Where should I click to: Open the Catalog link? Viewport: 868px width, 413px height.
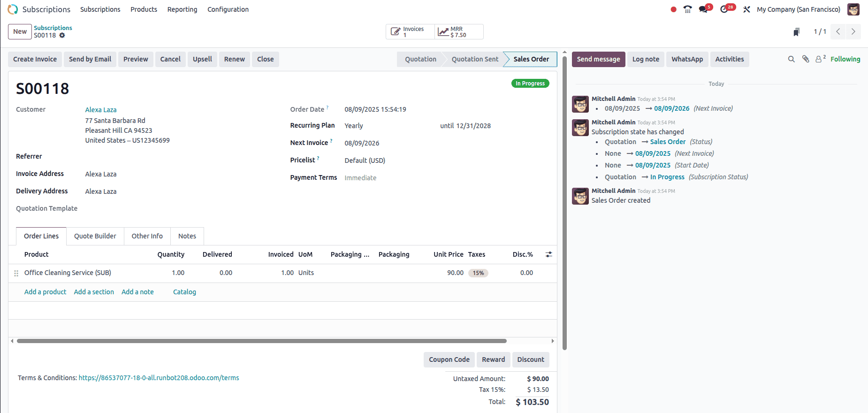coord(184,292)
